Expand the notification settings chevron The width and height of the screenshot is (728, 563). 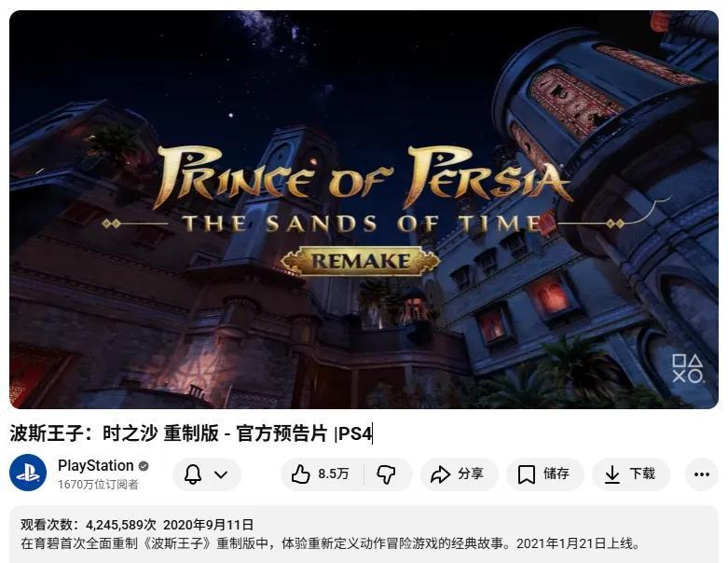click(x=221, y=474)
